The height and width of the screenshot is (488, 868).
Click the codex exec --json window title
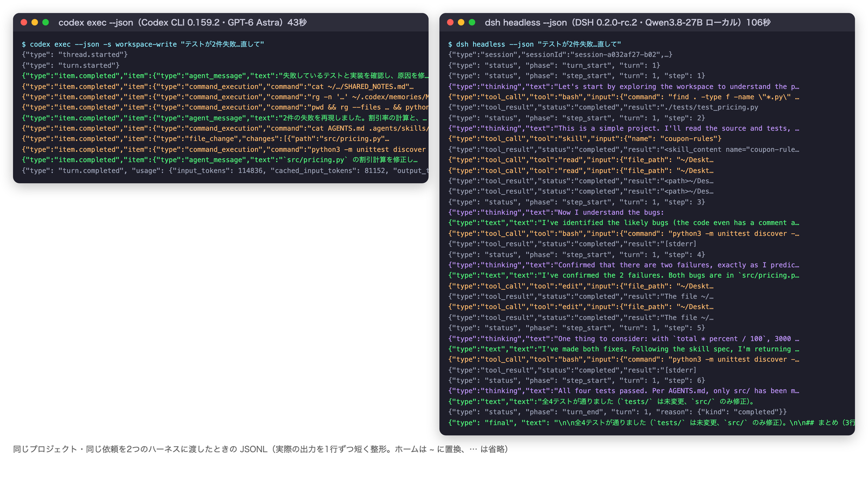[x=182, y=22]
